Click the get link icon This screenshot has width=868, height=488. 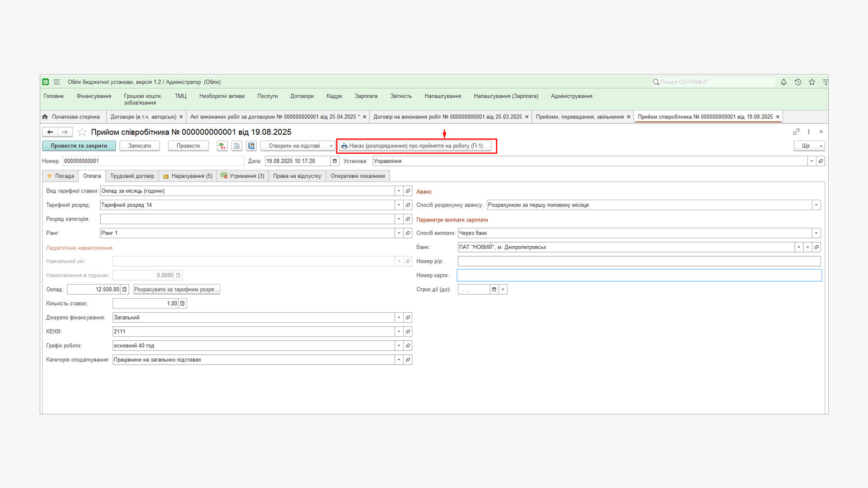796,132
